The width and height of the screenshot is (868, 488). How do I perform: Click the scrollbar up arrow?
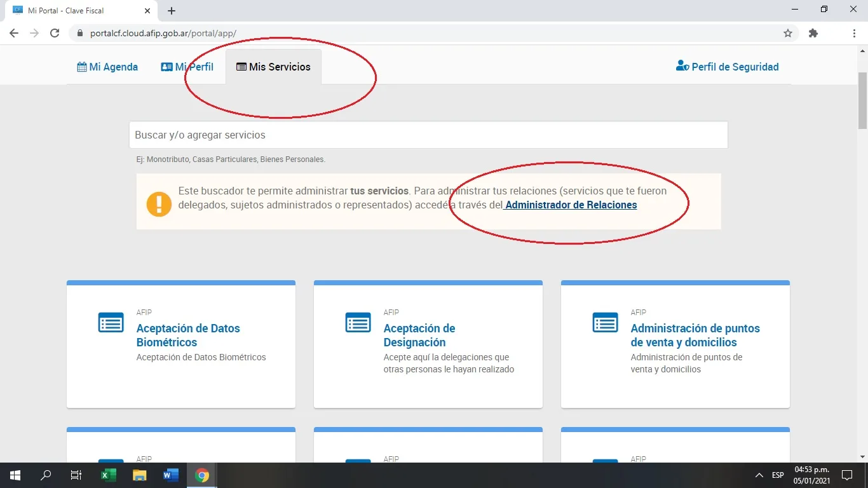point(862,50)
